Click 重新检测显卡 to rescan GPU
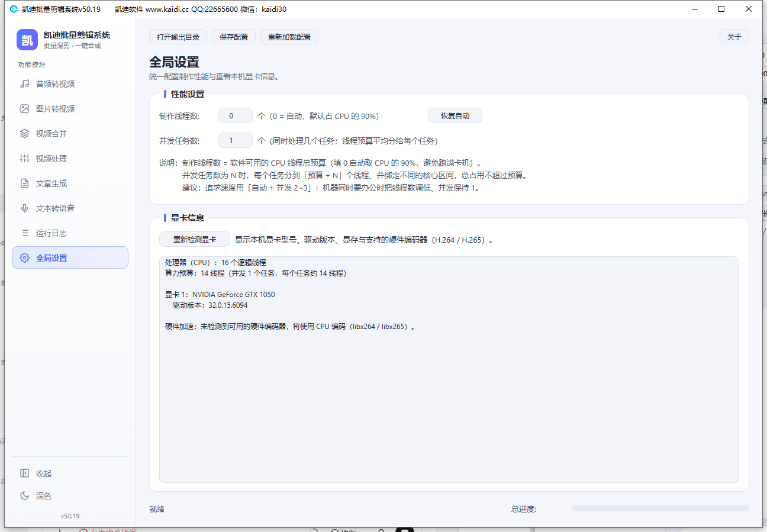This screenshot has height=532, width=767. coord(195,240)
